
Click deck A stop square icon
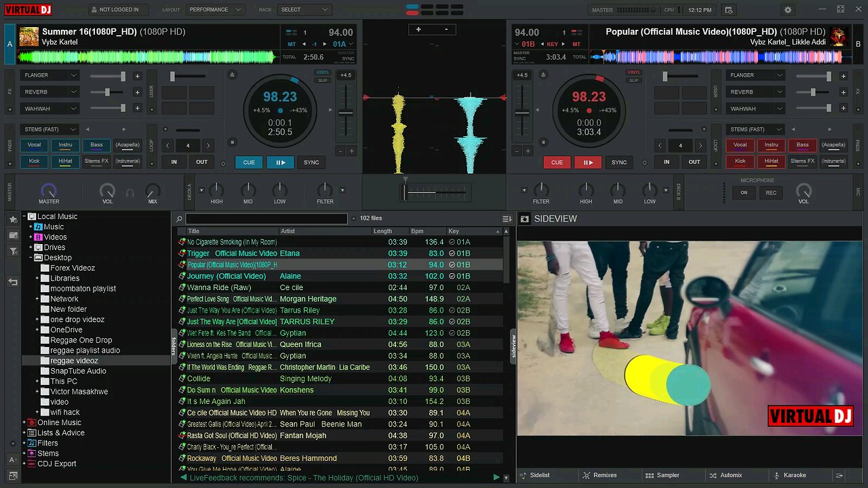coord(233,142)
